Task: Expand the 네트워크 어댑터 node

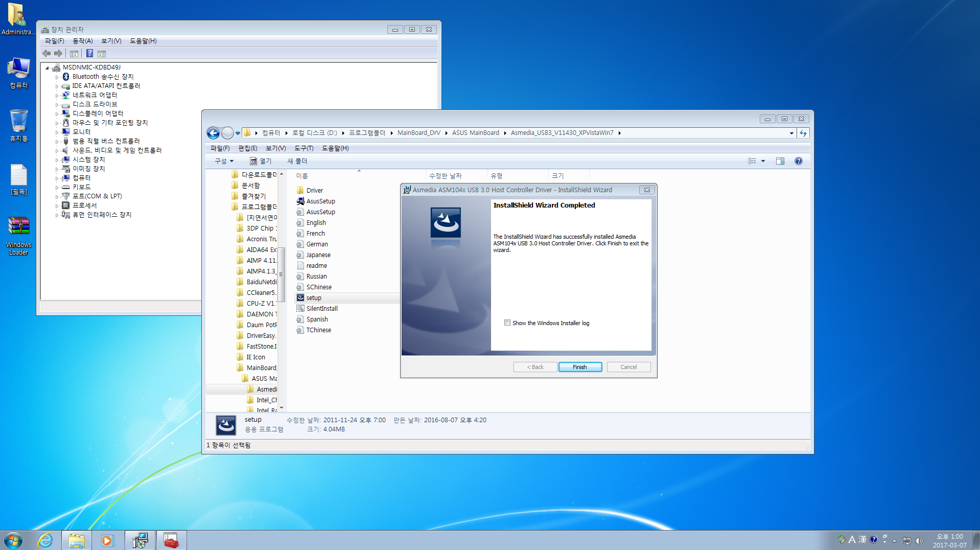Action: pyautogui.click(x=57, y=96)
